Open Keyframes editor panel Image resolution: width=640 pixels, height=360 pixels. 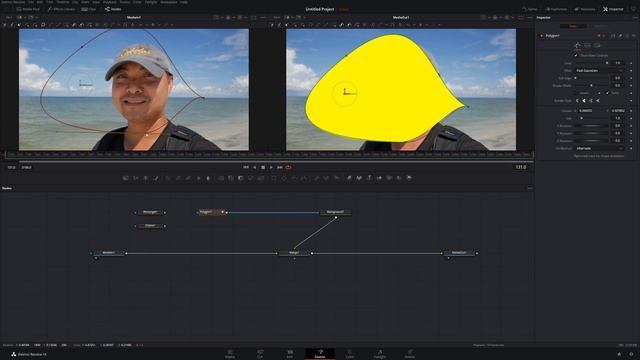coord(556,9)
